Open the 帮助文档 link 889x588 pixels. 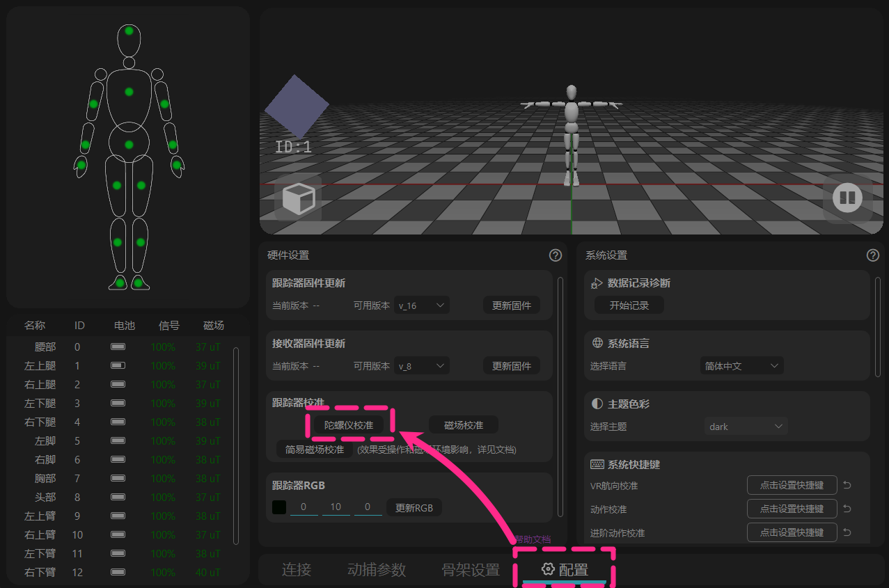(533, 539)
